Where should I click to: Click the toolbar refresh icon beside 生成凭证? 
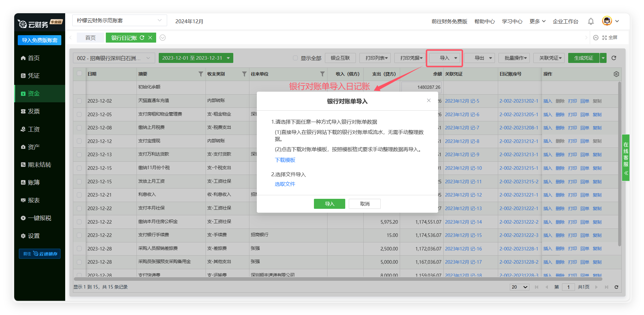tap(614, 58)
